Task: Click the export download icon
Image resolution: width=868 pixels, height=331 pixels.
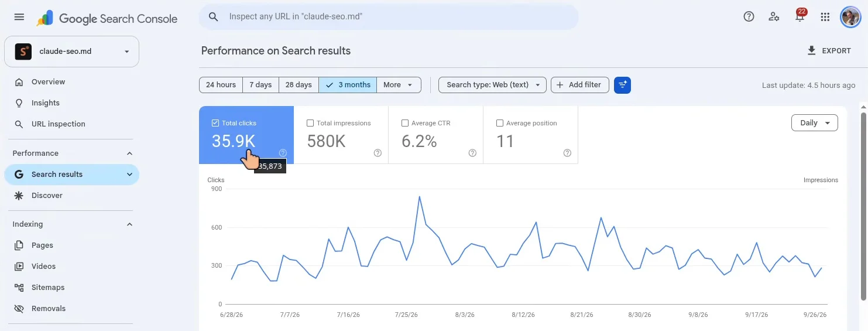Action: click(811, 51)
